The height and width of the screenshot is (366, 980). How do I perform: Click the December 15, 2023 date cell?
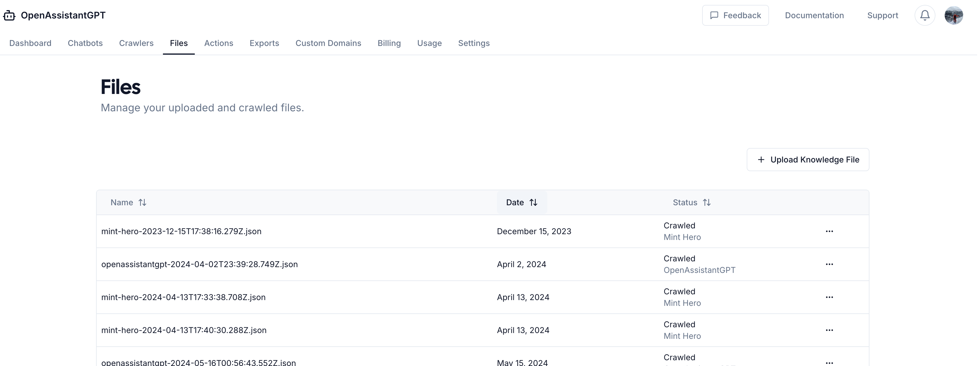534,231
